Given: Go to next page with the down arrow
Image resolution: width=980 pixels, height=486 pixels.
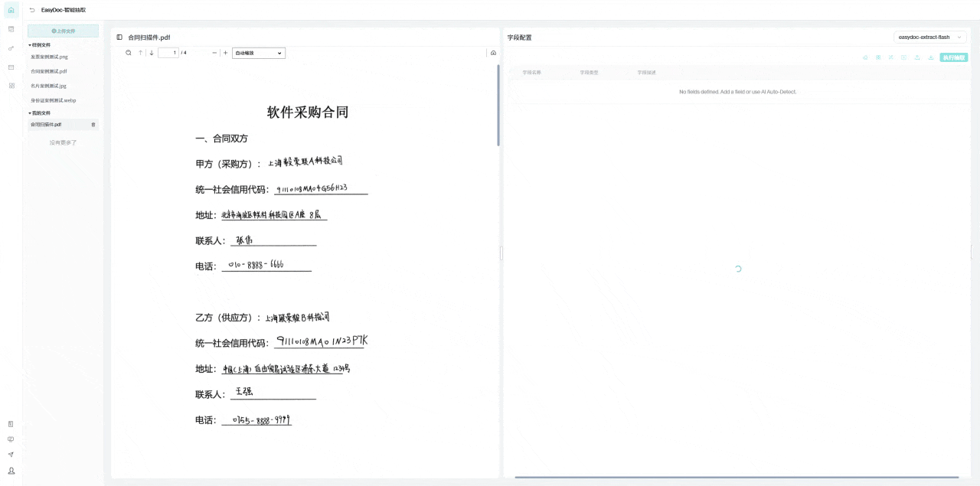Looking at the screenshot, I should [151, 53].
